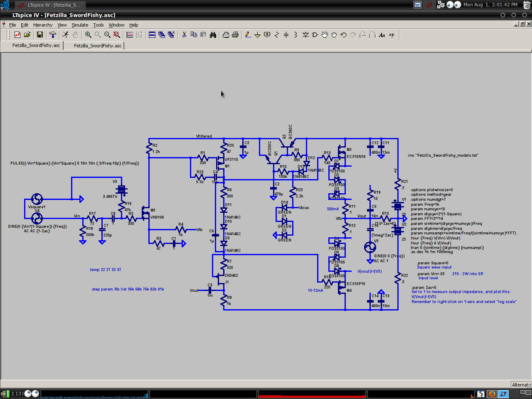
Task: Place a diode from the toolbar
Action: pyautogui.click(x=305, y=35)
